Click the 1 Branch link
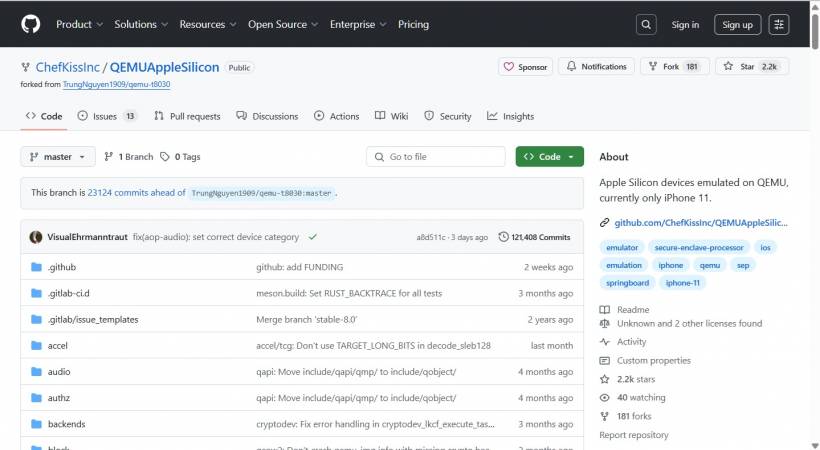The height and width of the screenshot is (450, 820). click(129, 156)
